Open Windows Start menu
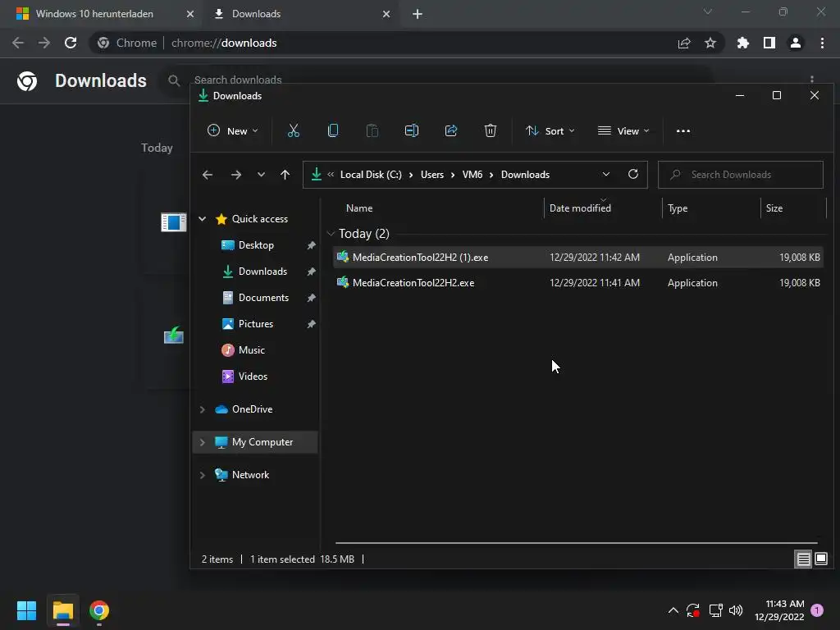Image resolution: width=840 pixels, height=630 pixels. (26, 610)
